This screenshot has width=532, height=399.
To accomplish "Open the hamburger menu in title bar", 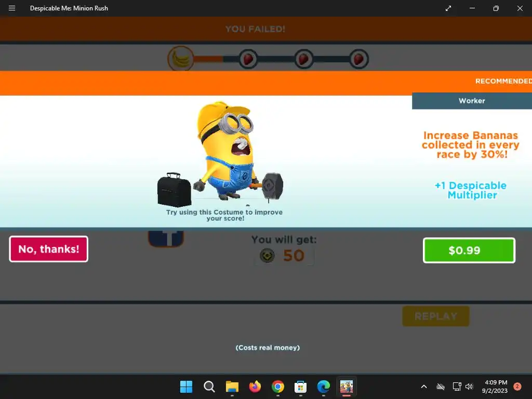I will click(x=12, y=8).
